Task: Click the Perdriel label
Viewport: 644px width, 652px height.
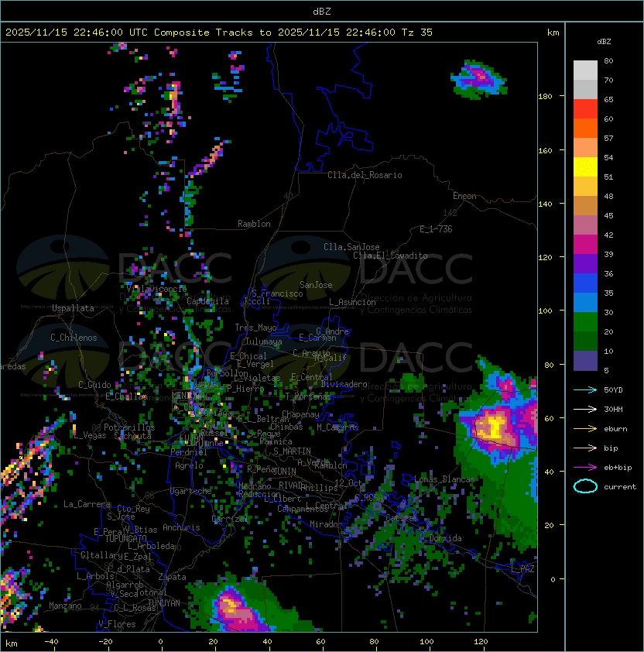Action: coord(188,452)
